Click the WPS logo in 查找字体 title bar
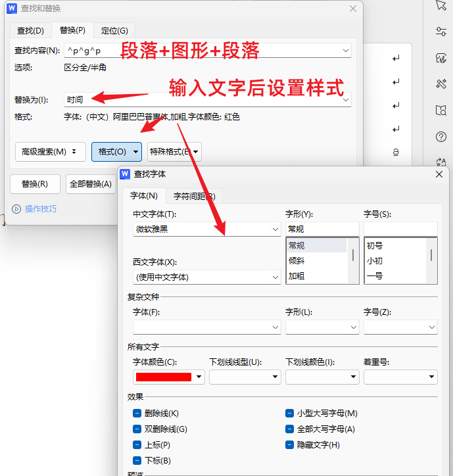Screen dimensions: 453x476 (125, 174)
